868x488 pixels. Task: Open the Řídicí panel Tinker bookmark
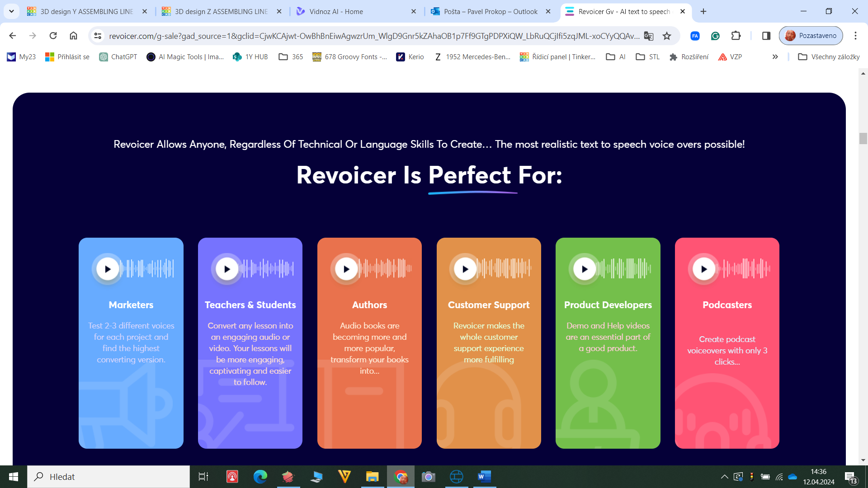(x=558, y=57)
